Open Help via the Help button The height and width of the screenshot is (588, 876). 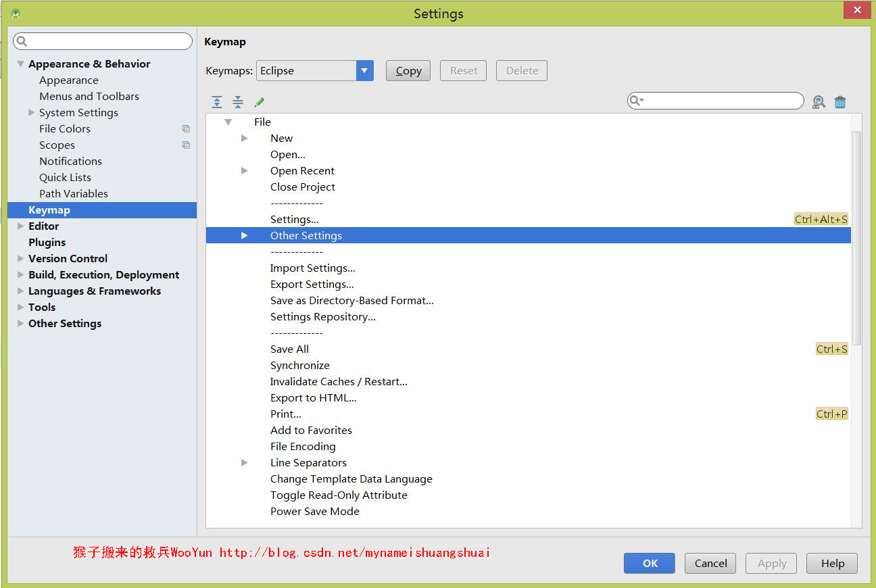832,563
